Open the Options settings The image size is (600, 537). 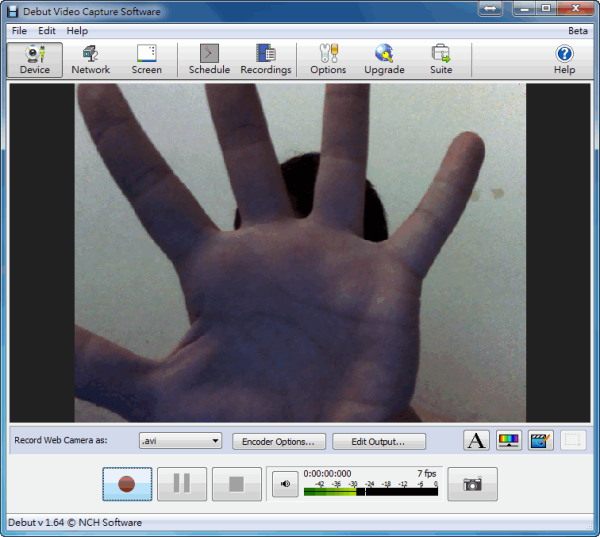pos(328,60)
